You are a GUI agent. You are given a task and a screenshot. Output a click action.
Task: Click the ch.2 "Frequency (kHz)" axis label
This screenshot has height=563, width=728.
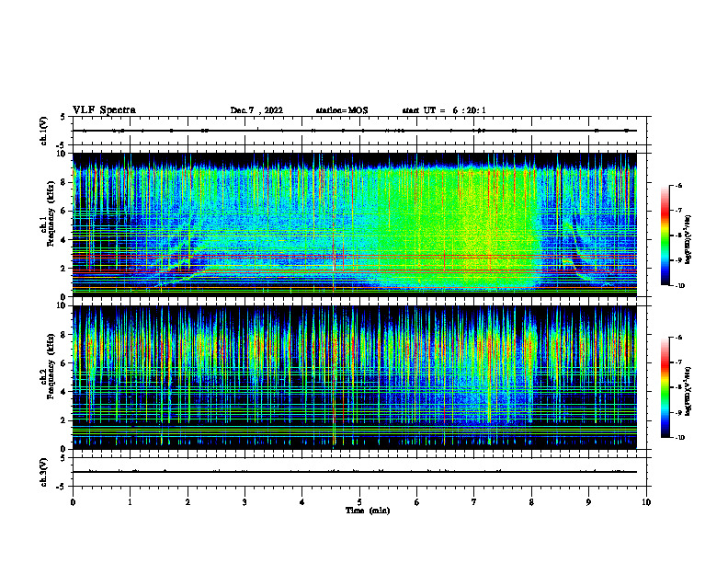(x=51, y=366)
